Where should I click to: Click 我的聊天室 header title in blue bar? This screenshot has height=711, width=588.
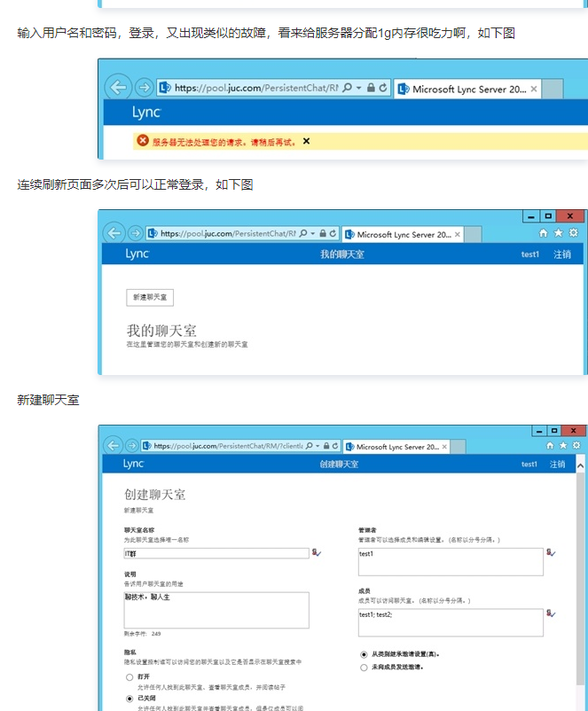point(342,254)
